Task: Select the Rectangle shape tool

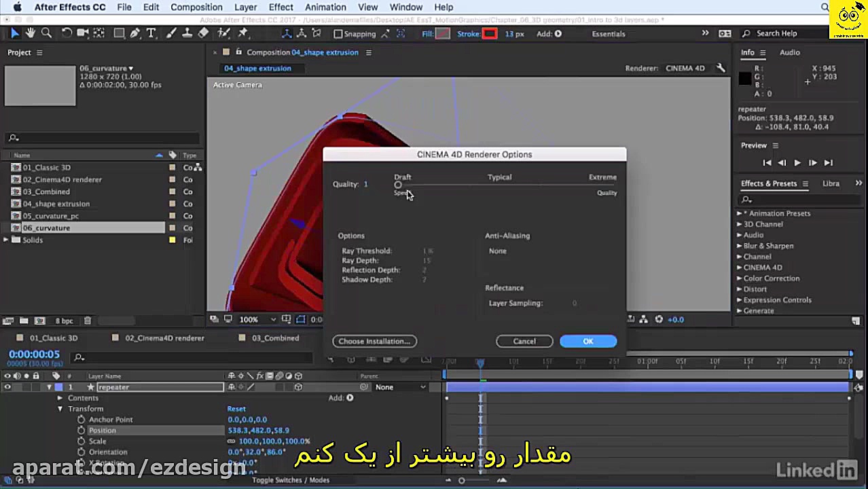Action: [x=119, y=33]
